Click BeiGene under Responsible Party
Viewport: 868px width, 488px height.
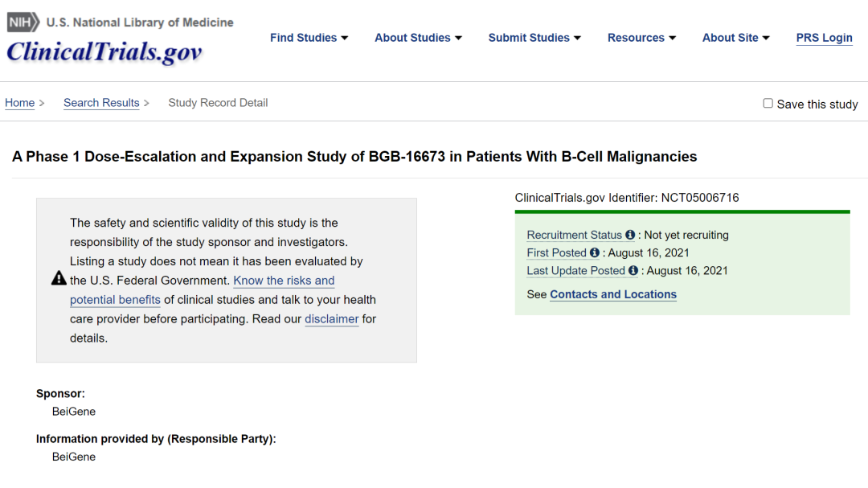pos(74,457)
